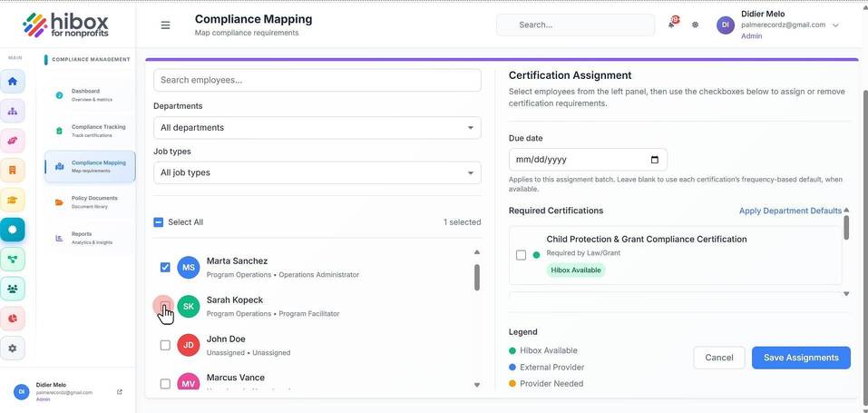Click the green Hibox Available badge on certification
This screenshot has height=413, width=868.
click(x=576, y=270)
